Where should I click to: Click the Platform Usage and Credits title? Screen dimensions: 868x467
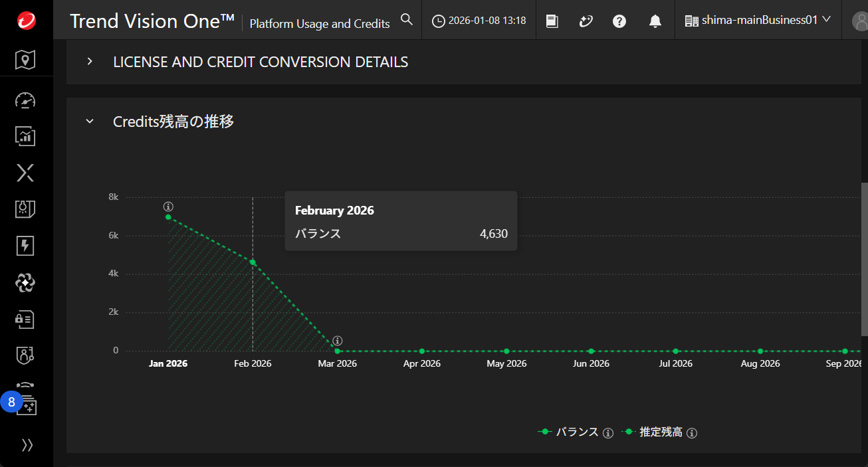pyautogui.click(x=320, y=24)
